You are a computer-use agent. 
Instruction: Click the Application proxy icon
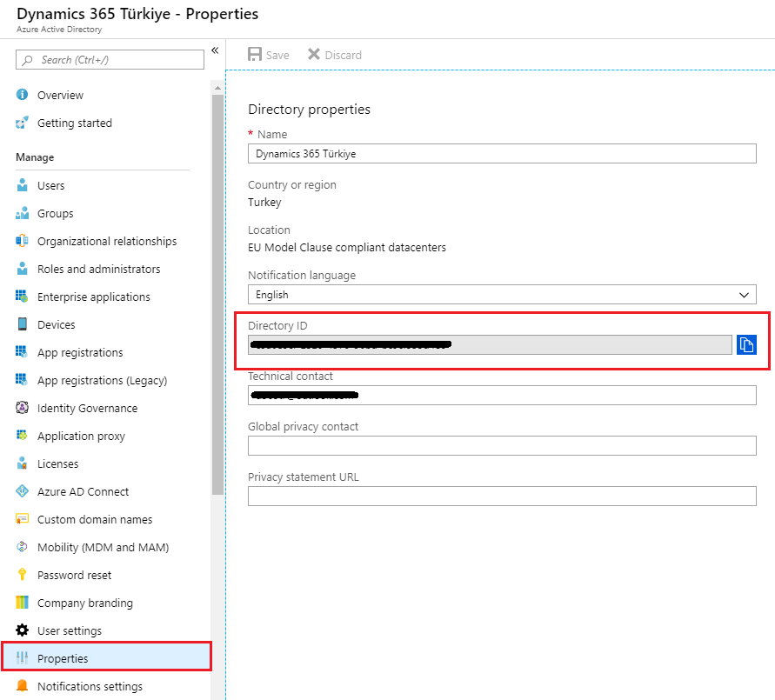point(23,436)
